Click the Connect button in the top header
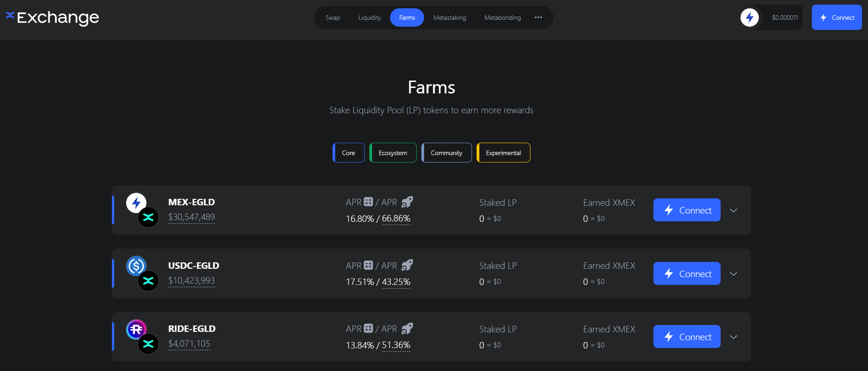The image size is (868, 371). pos(837,17)
